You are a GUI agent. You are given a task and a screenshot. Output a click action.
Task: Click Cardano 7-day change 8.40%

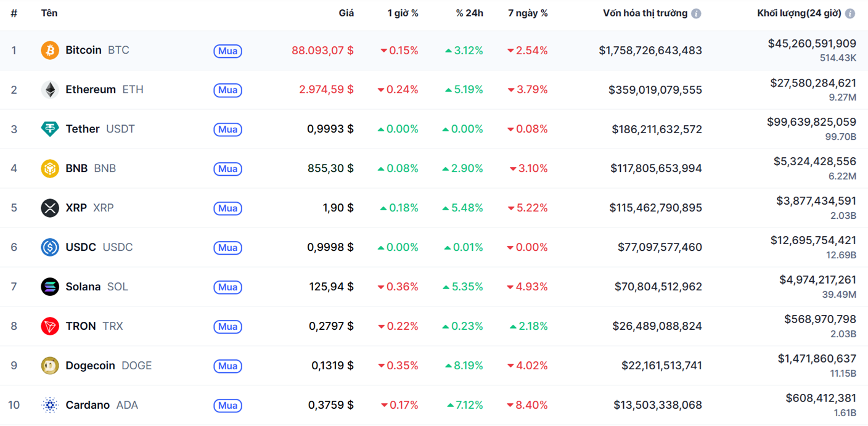pos(527,405)
